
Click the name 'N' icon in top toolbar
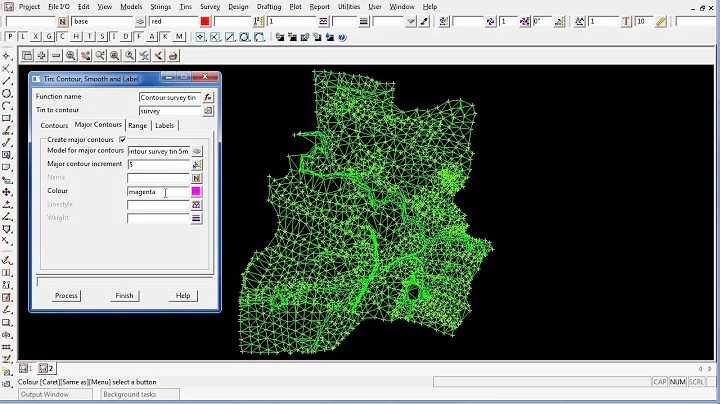click(62, 22)
